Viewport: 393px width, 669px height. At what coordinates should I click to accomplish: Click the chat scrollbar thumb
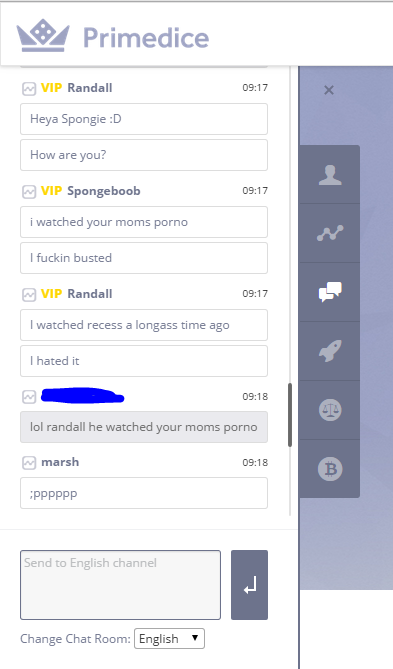[x=290, y=415]
